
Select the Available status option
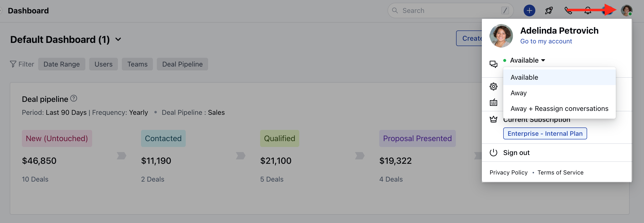pyautogui.click(x=524, y=78)
